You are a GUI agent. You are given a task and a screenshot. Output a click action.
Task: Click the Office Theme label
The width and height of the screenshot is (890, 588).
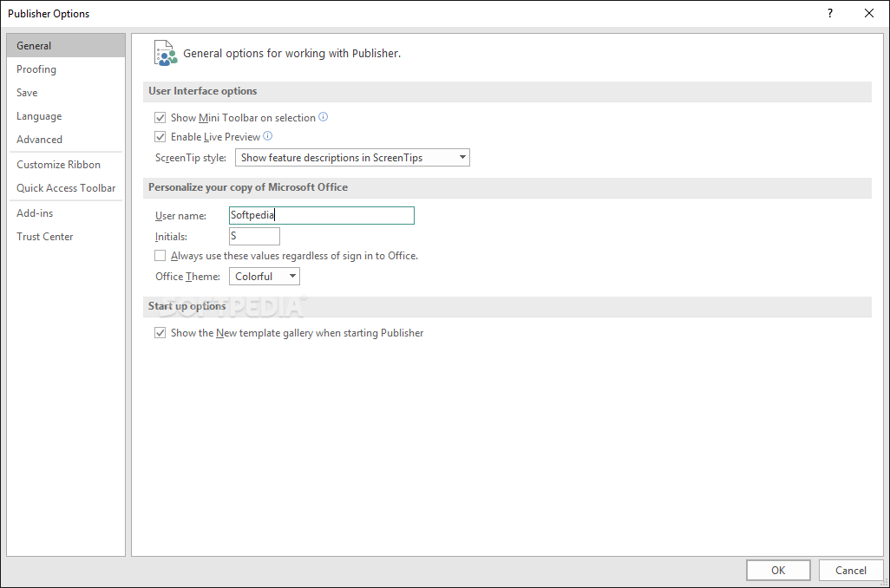[x=188, y=277]
